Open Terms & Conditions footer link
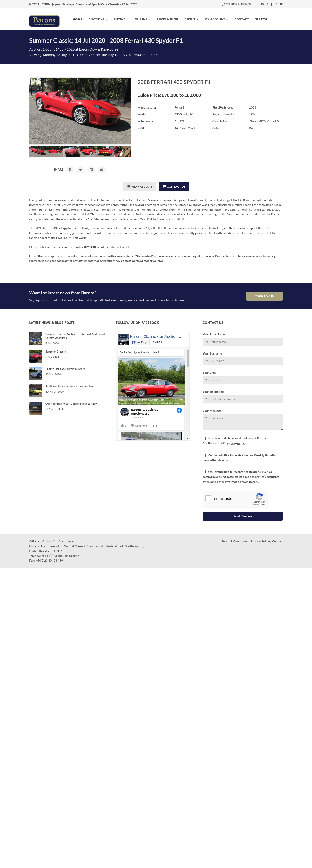 pos(235,541)
